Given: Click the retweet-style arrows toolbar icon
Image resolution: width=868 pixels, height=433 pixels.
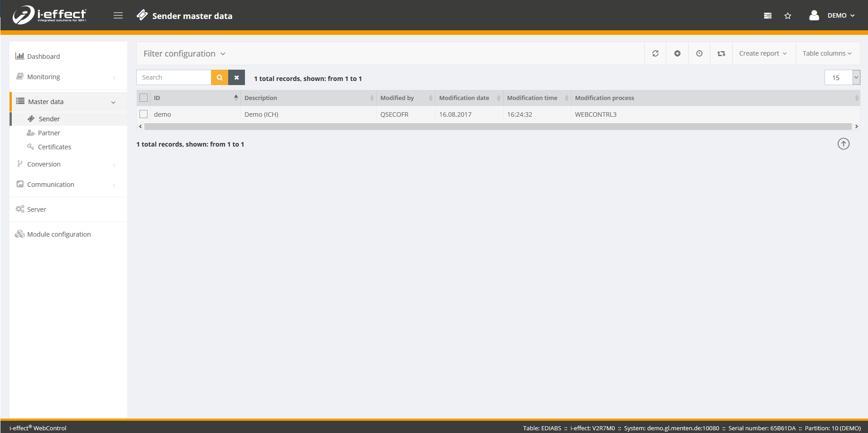Looking at the screenshot, I should (721, 53).
